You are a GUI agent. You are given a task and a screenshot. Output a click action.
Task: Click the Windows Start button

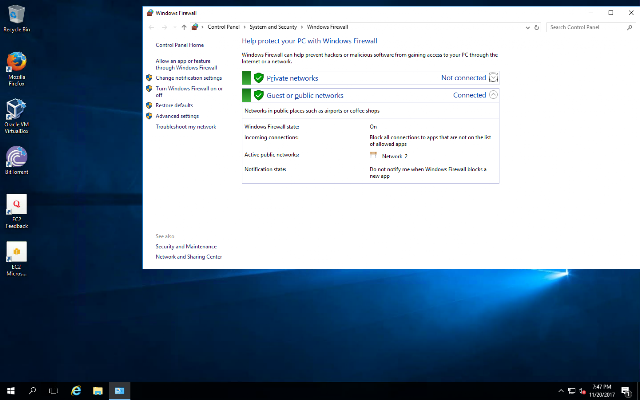pos(11,391)
